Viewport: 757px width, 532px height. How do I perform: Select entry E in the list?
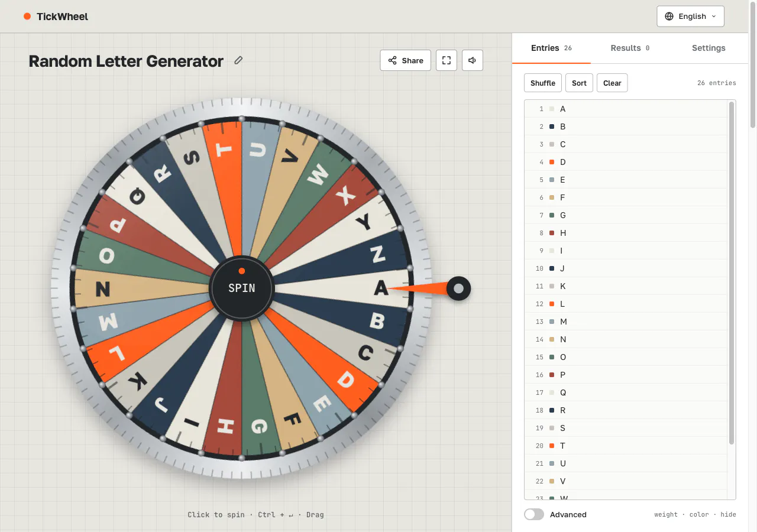point(626,180)
